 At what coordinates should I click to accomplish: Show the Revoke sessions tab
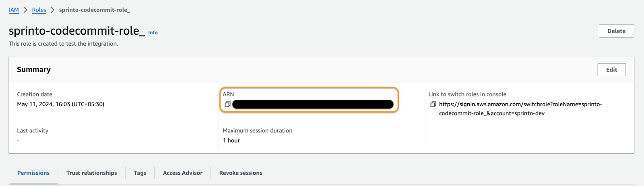tap(241, 173)
